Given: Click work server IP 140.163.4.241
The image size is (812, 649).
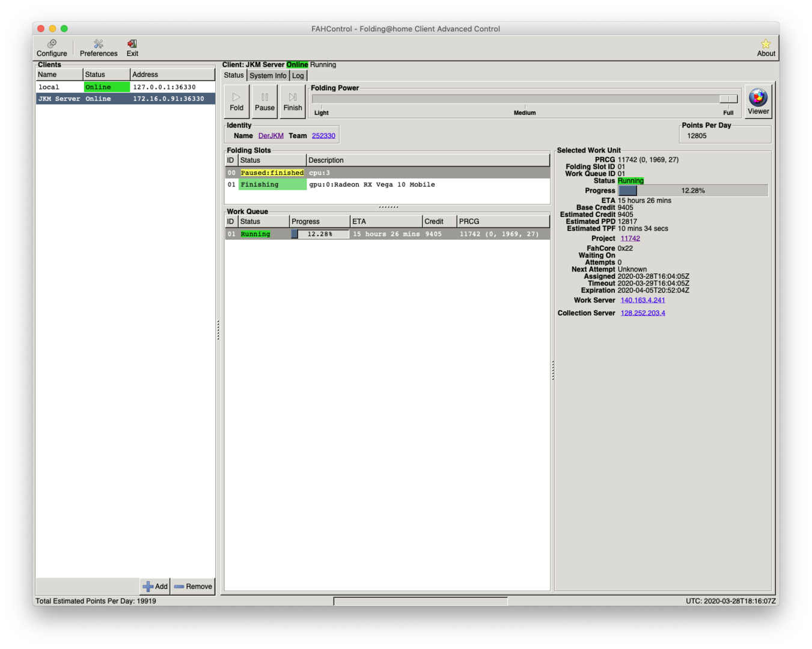Looking at the screenshot, I should pos(643,300).
